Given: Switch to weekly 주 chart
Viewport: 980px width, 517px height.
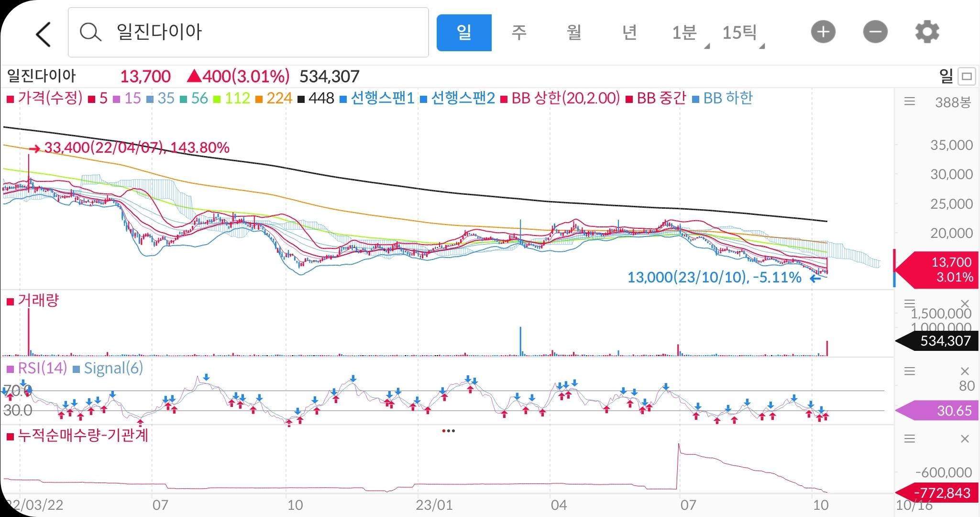Looking at the screenshot, I should tap(519, 33).
